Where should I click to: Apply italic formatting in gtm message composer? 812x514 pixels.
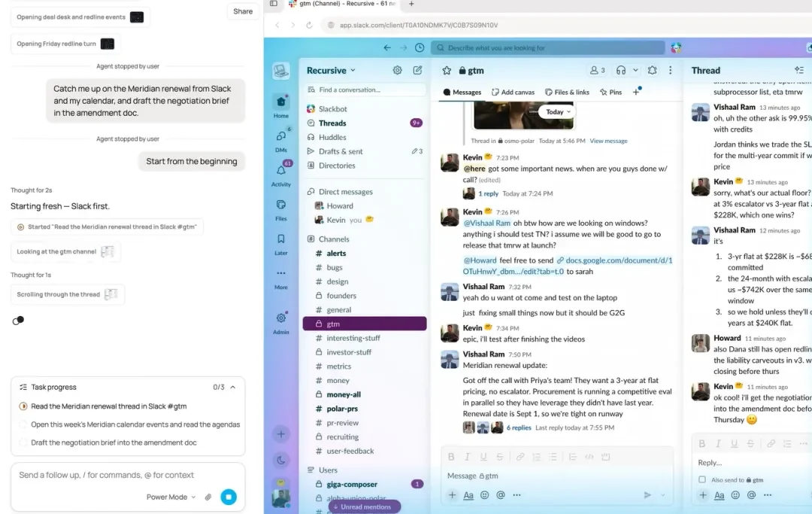467,457
